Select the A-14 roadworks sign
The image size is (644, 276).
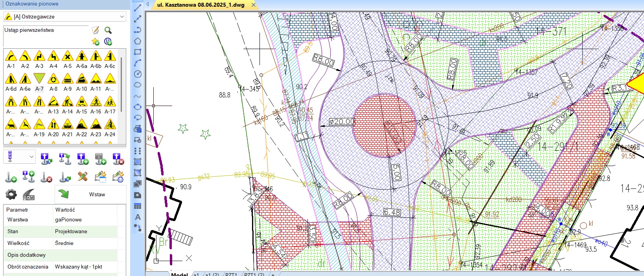[x=68, y=102]
